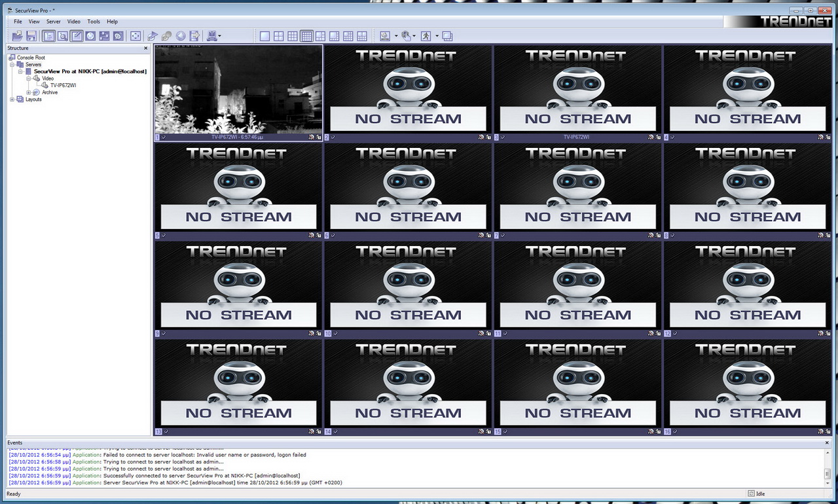Toggle the pin on camera cell 9
This screenshot has height=504, width=838.
point(164,334)
